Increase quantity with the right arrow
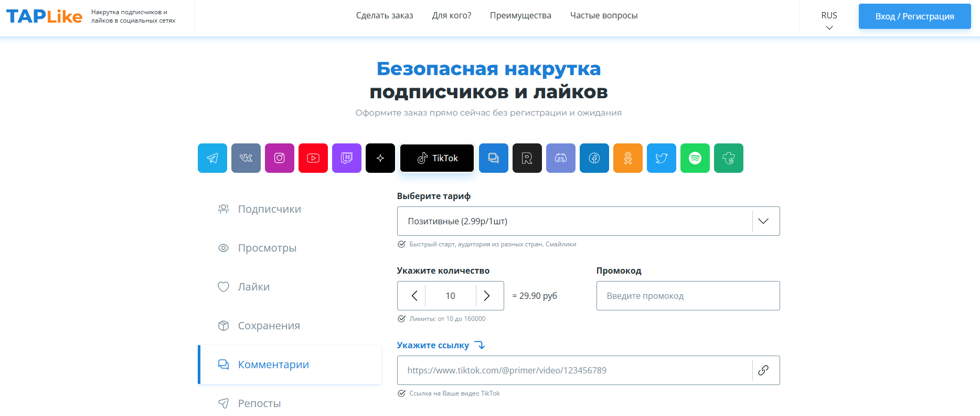Viewport: 980px width, 416px height. [x=487, y=296]
